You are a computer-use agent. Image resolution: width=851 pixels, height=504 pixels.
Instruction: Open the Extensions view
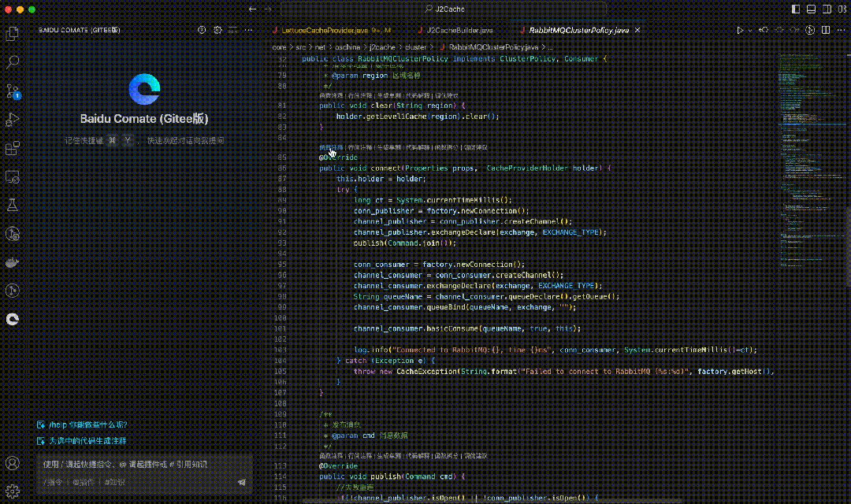point(13,147)
